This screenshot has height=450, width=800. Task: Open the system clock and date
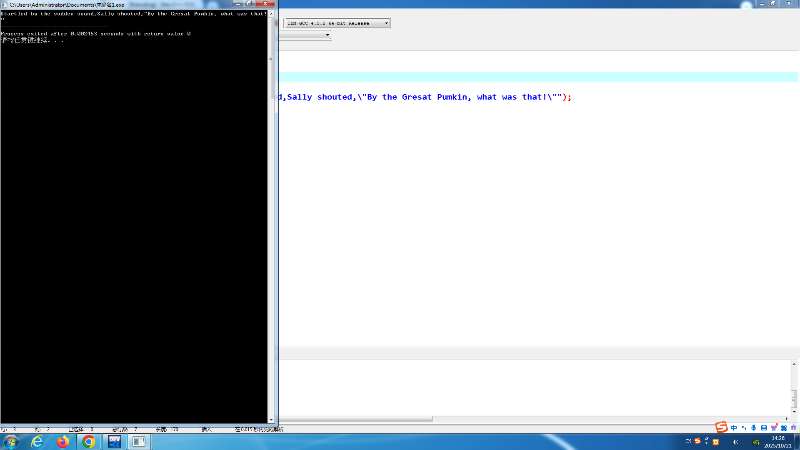pos(778,442)
